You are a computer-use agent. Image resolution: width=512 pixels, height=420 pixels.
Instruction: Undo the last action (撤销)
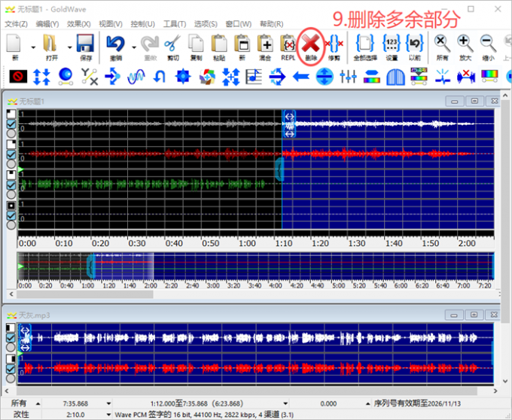(116, 44)
